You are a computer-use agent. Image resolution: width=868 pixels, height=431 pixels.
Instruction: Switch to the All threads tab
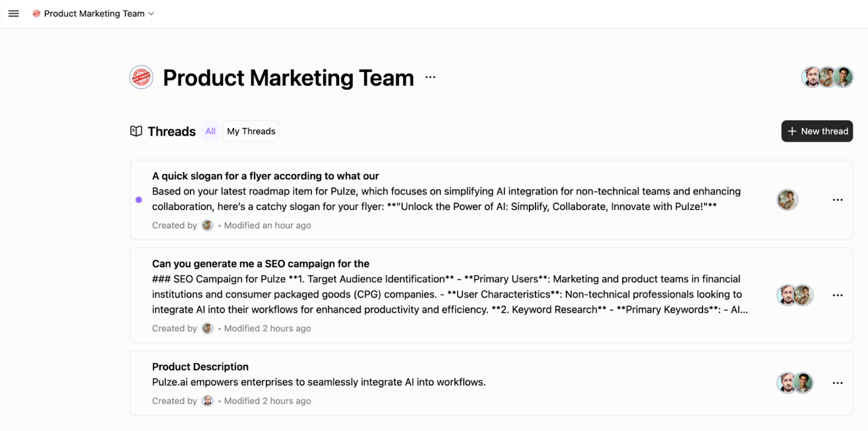pos(210,131)
